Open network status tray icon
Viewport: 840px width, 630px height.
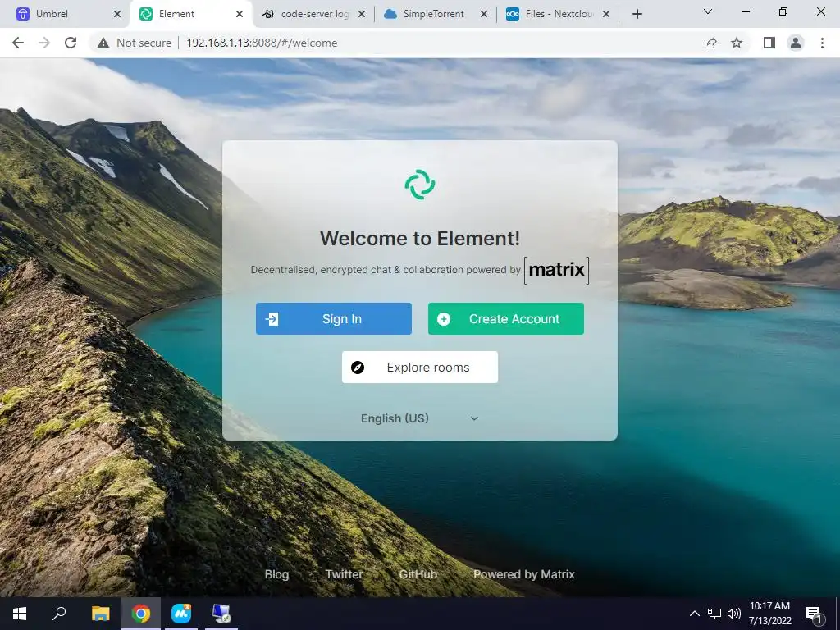(x=714, y=614)
